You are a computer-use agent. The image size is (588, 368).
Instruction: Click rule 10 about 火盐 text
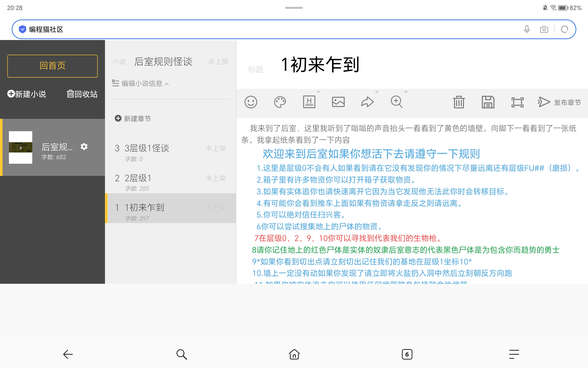(382, 273)
